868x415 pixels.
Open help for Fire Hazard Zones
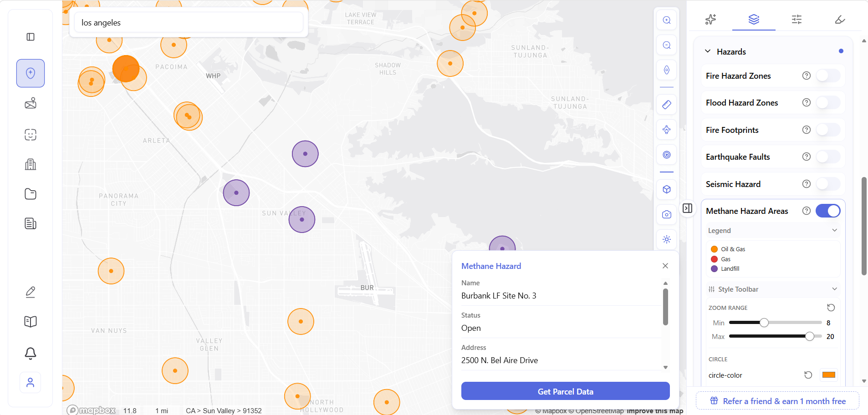point(807,76)
